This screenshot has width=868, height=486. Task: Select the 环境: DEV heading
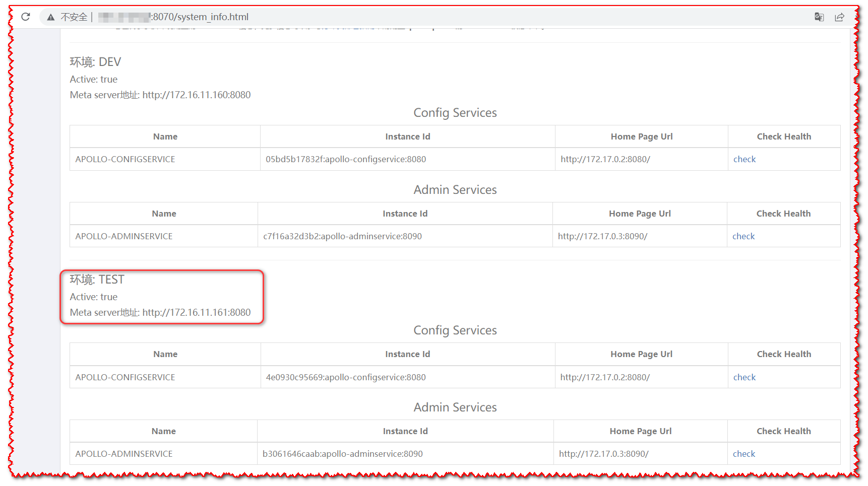point(95,62)
